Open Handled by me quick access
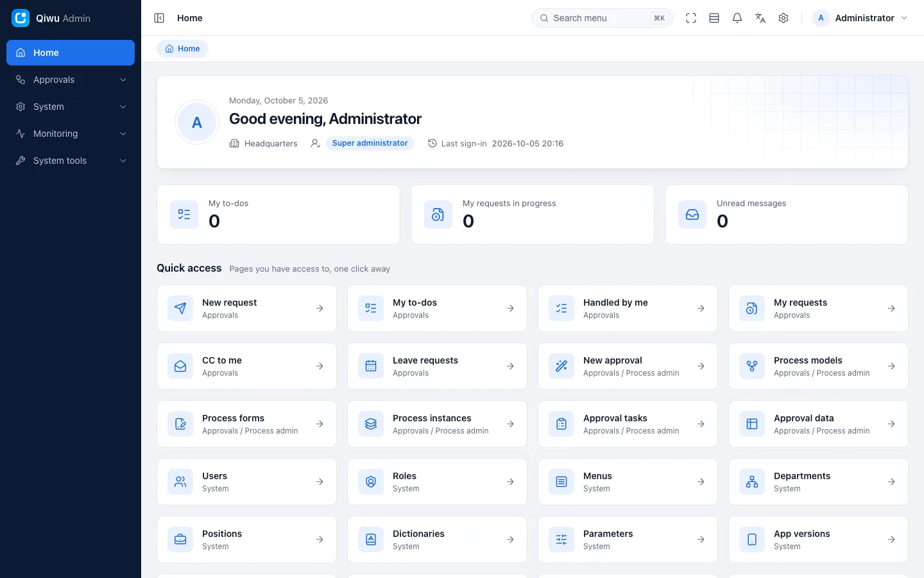 628,308
